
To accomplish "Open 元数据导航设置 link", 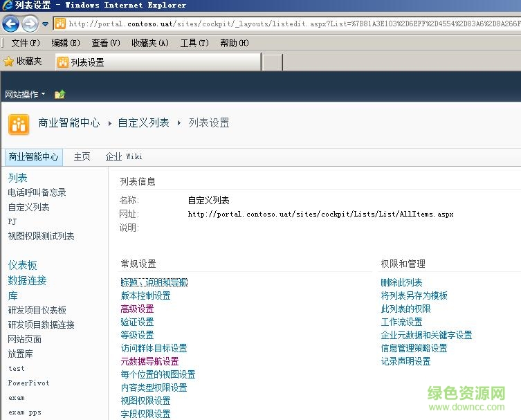I will (x=150, y=361).
